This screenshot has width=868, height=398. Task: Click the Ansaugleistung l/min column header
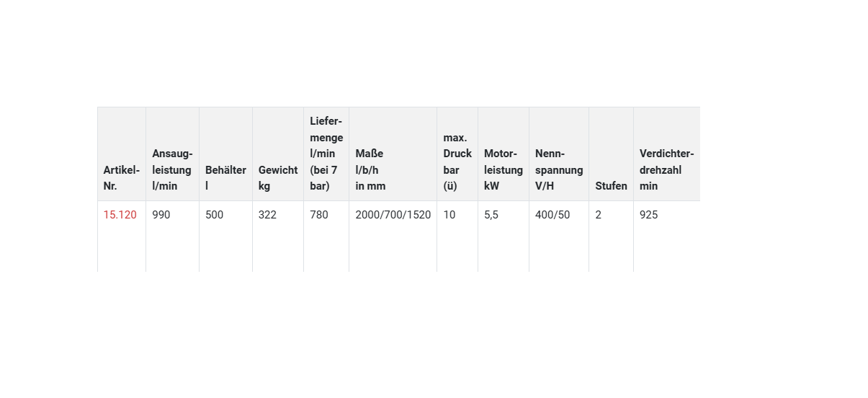click(x=171, y=170)
